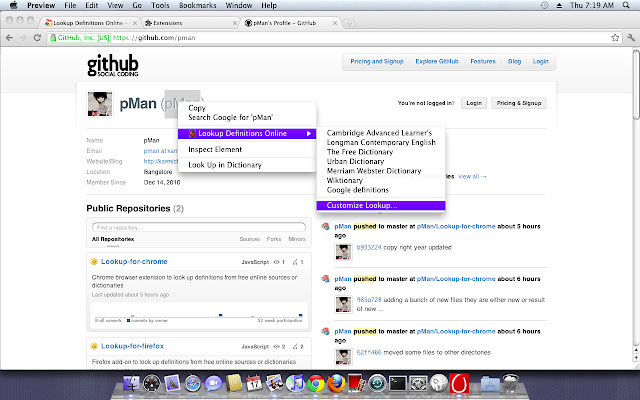This screenshot has width=640, height=400.
Task: Switch to Lookup Definitions Online tab
Action: 91,23
